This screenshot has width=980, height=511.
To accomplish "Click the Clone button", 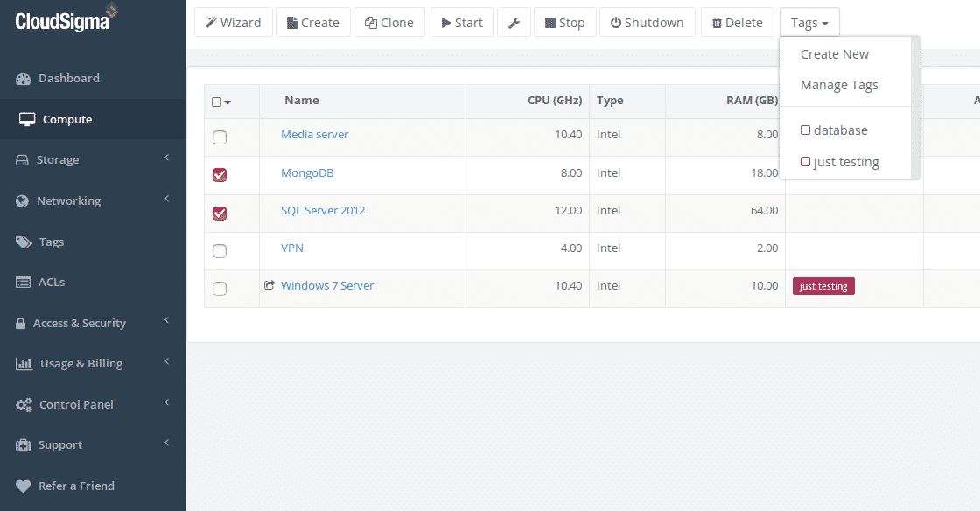I will click(388, 23).
